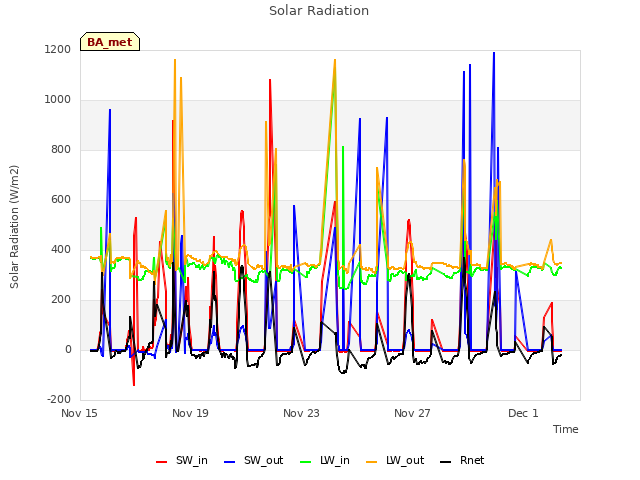Click the 1200 y-axis tick label
640x480 pixels.
tap(58, 49)
